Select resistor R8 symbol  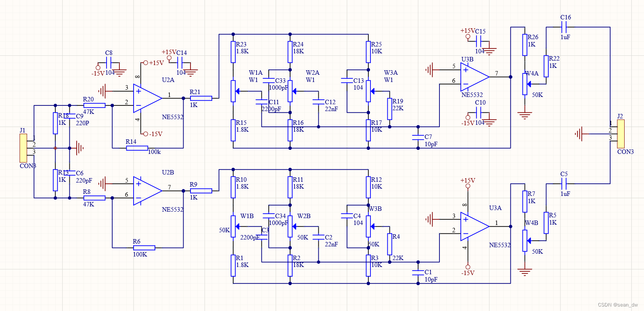[x=94, y=198]
